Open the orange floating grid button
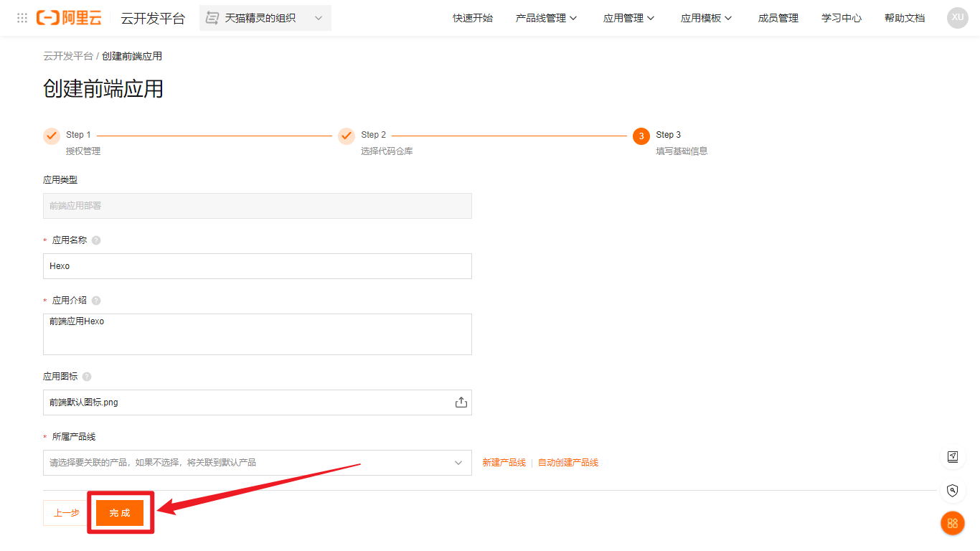The width and height of the screenshot is (980, 551). 953,523
